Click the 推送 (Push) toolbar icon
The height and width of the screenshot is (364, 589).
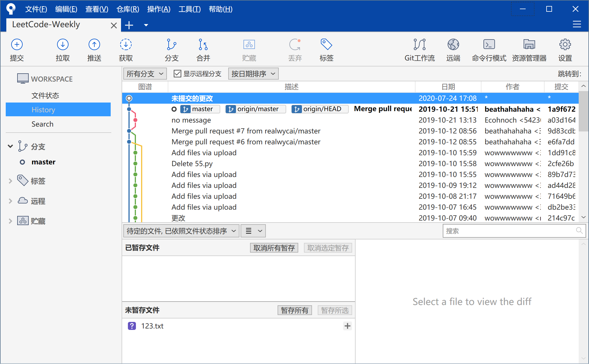(94, 50)
